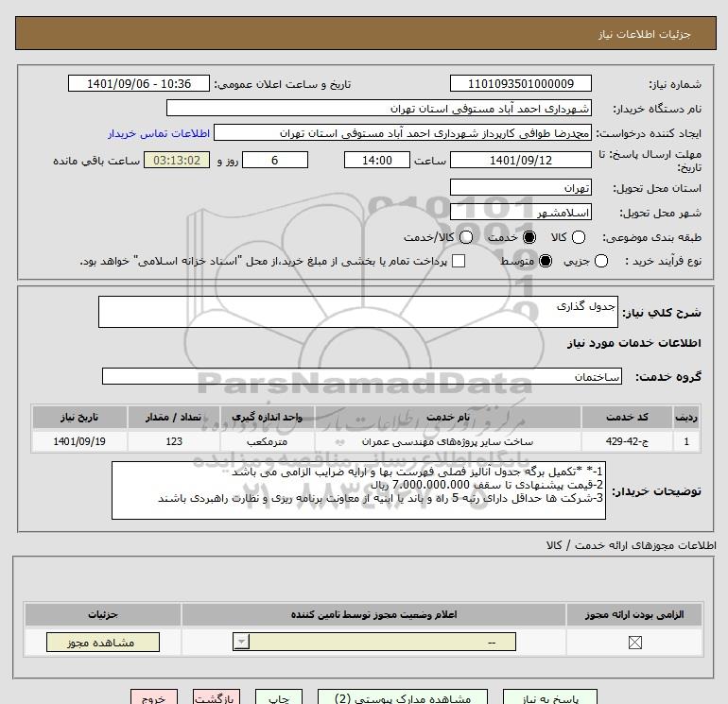Click the deadline time field 14:00
Viewport: 728px width, 704px height.
(x=377, y=160)
